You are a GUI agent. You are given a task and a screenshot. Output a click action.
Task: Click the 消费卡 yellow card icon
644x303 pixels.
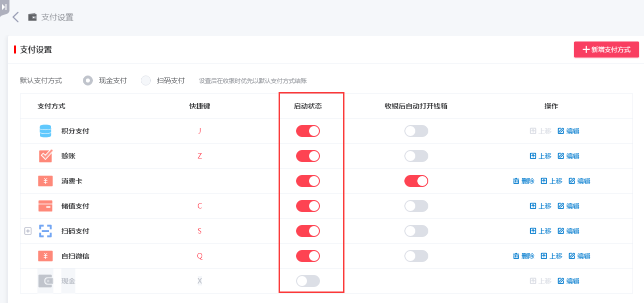click(45, 180)
